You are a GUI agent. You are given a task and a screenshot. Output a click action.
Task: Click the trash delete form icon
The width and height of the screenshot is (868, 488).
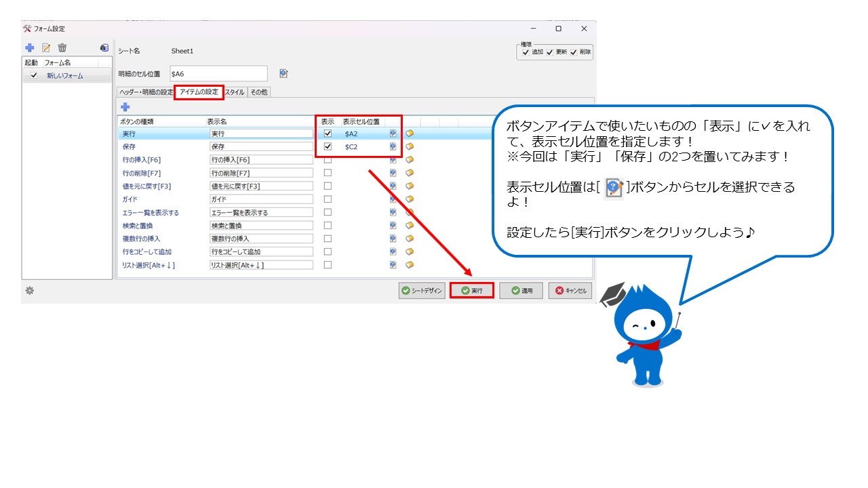coord(62,48)
